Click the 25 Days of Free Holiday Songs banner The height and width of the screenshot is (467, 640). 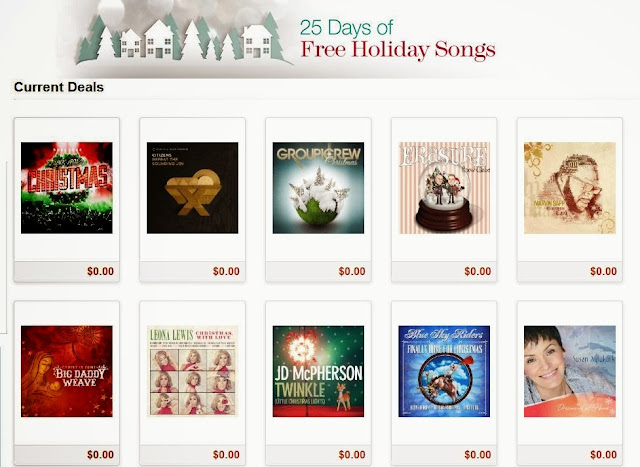(286, 39)
